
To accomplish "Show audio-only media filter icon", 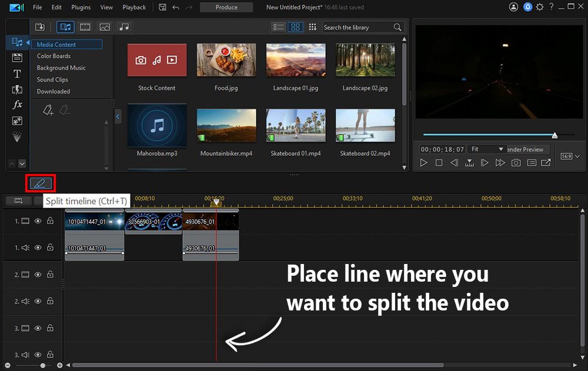I will 123,27.
